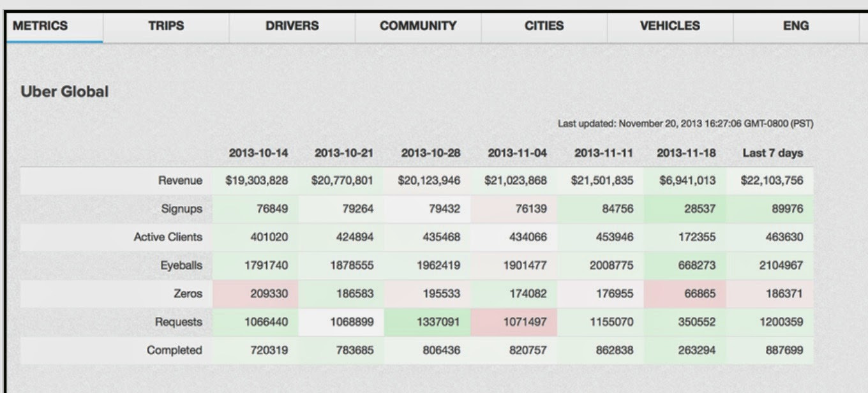The width and height of the screenshot is (868, 393).
Task: Click completed cell 887699
Action: coord(770,350)
